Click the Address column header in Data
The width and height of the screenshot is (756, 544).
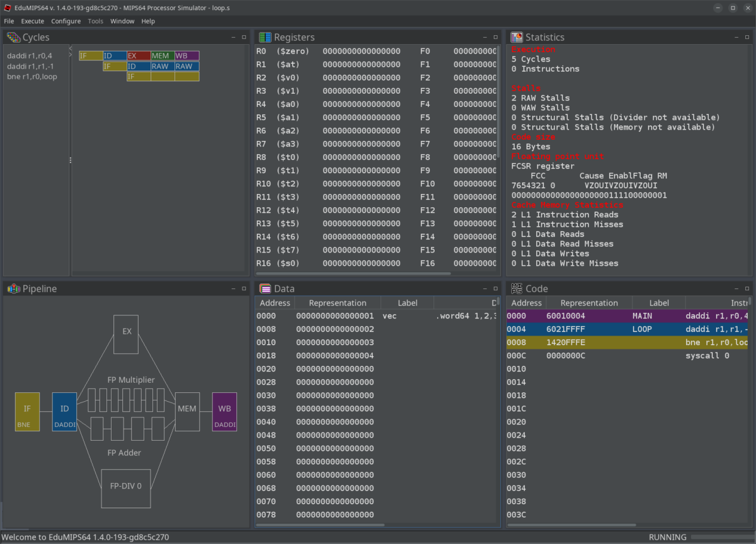click(275, 303)
